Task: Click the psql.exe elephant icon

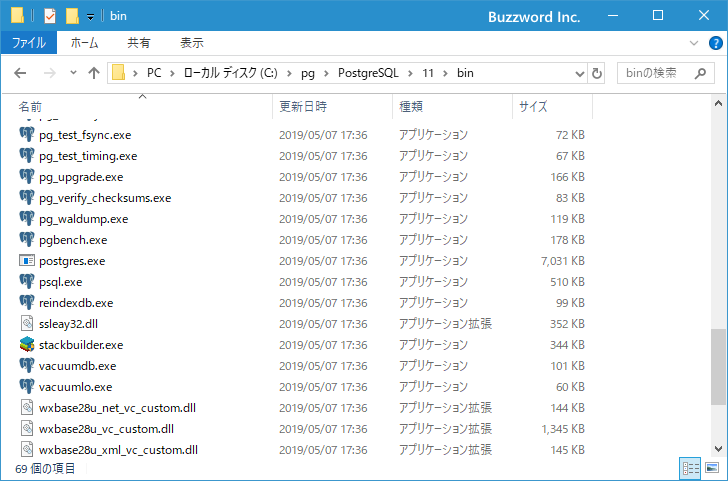Action: tap(27, 282)
